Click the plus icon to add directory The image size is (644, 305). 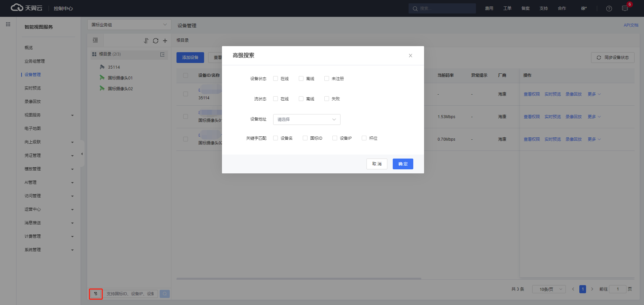pos(165,41)
